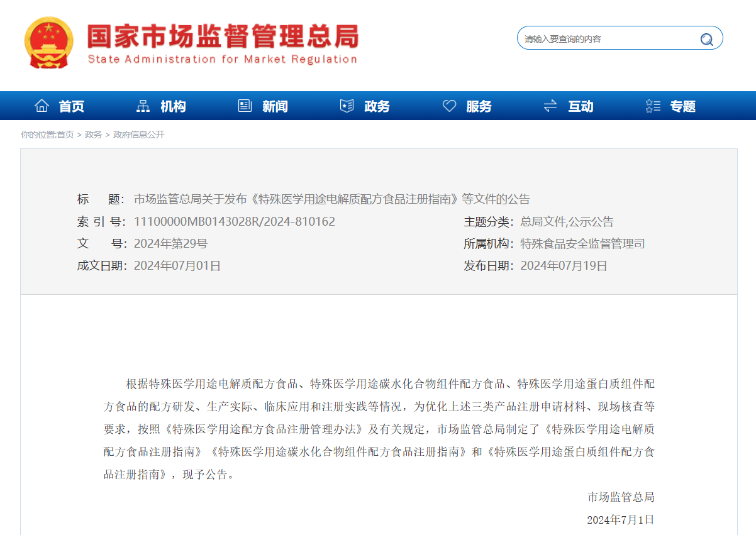The height and width of the screenshot is (535, 756).
Task: Click the search magnifier icon
Action: (706, 39)
